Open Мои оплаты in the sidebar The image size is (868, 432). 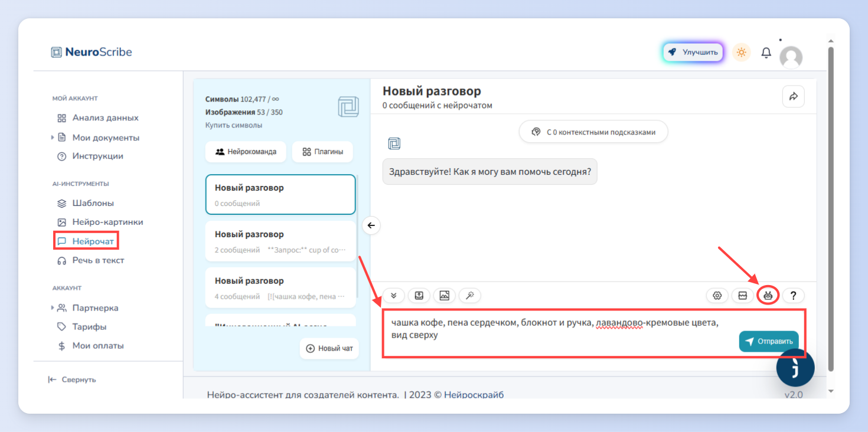(91, 346)
